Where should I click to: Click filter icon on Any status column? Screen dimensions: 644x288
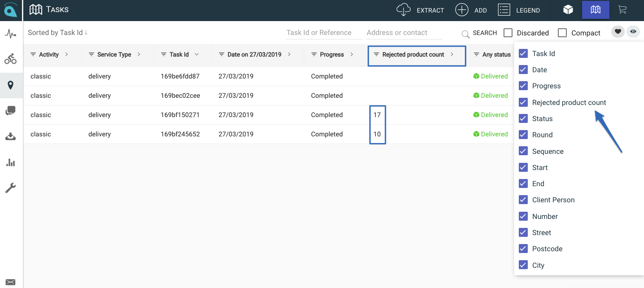[x=477, y=54]
